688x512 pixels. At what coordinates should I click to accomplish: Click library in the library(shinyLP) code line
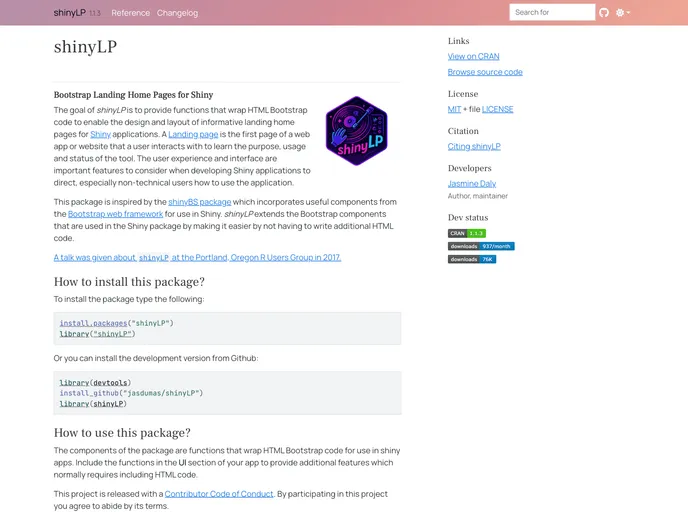pyautogui.click(x=74, y=404)
